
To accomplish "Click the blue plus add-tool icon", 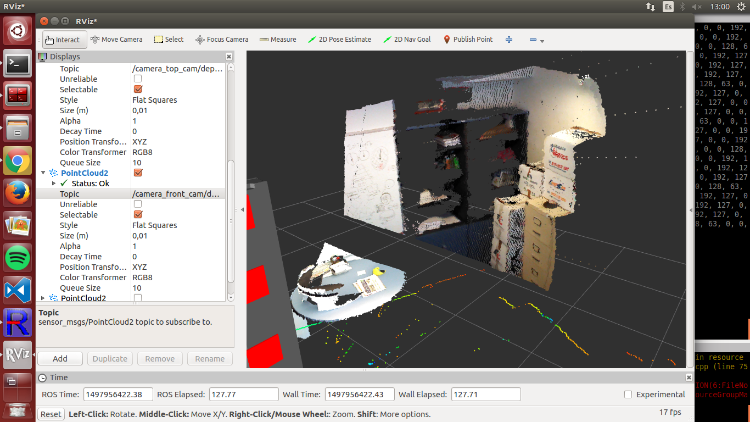I will [508, 39].
